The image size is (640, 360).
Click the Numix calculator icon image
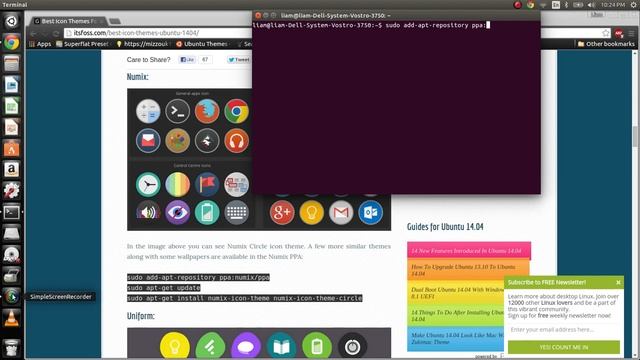pos(148,111)
